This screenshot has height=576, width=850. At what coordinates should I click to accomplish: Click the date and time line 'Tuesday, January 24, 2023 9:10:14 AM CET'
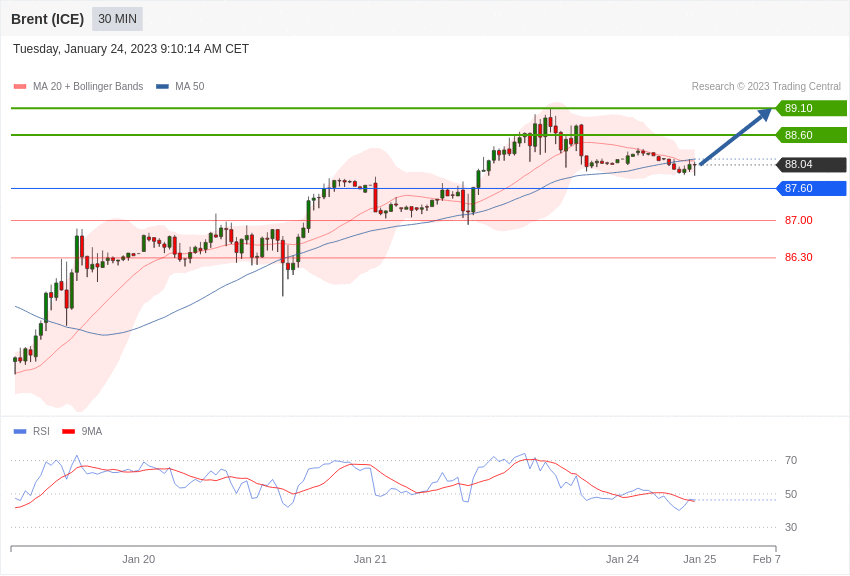tap(131, 49)
